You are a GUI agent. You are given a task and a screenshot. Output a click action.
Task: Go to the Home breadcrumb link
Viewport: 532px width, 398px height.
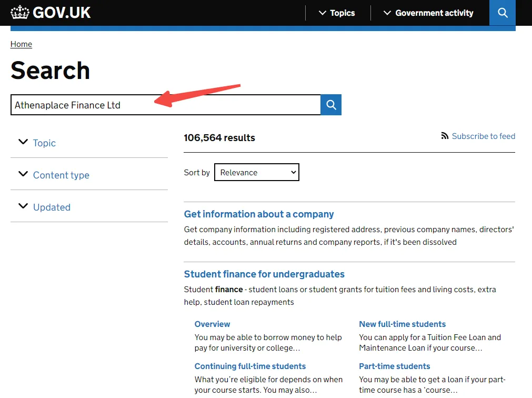coord(21,44)
